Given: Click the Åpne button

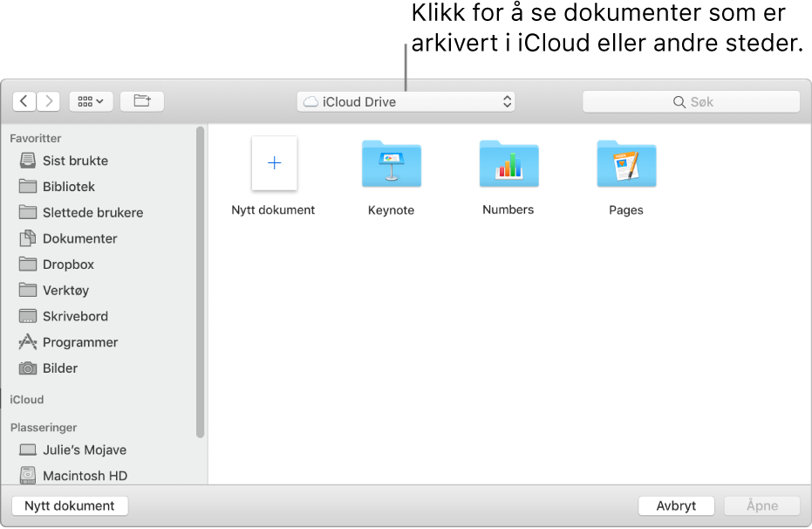Looking at the screenshot, I should click(x=762, y=505).
